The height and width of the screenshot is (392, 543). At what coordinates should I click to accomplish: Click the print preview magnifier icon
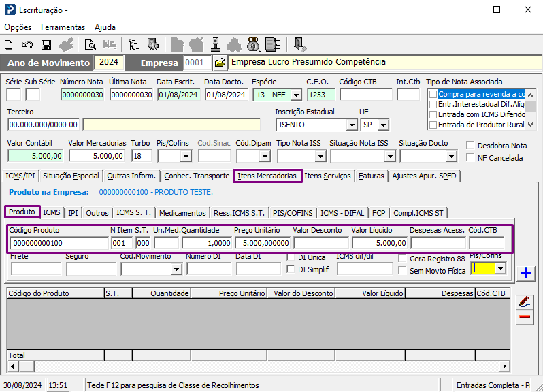pos(90,45)
